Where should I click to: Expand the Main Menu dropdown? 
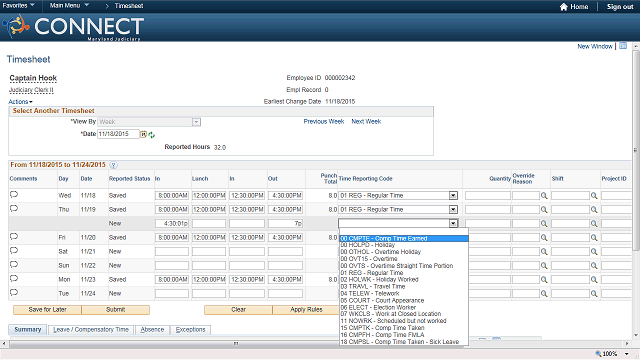point(69,5)
